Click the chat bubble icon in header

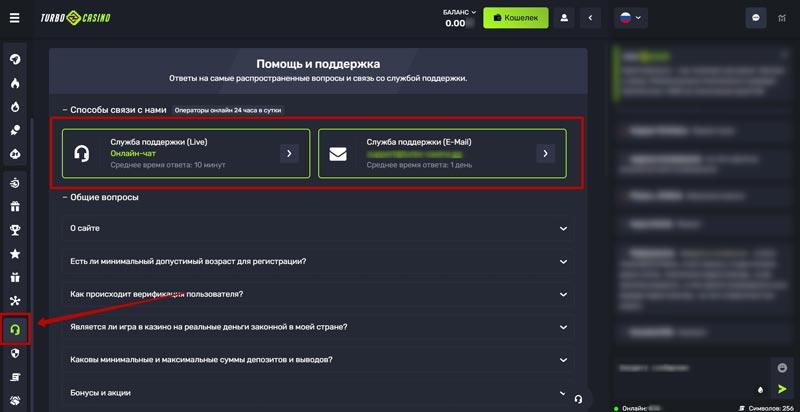[x=756, y=18]
